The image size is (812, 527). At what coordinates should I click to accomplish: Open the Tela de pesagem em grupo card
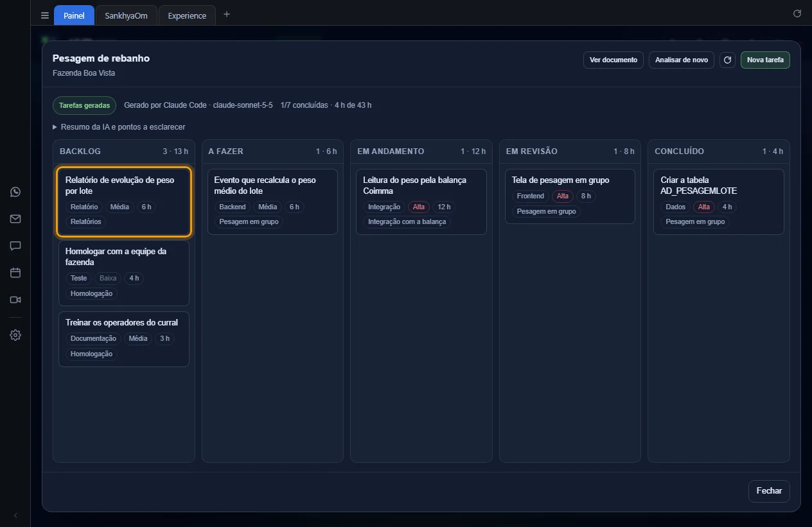coord(570,196)
